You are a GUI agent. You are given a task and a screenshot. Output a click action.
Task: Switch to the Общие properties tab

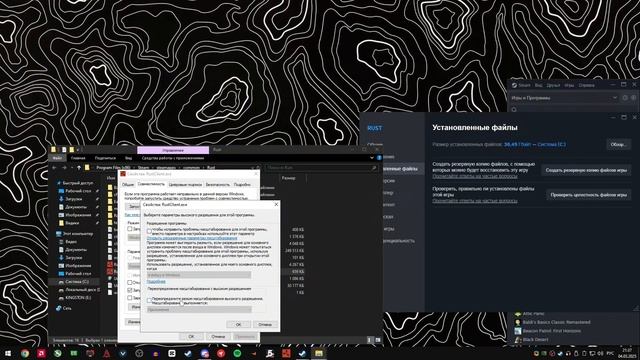(x=128, y=185)
